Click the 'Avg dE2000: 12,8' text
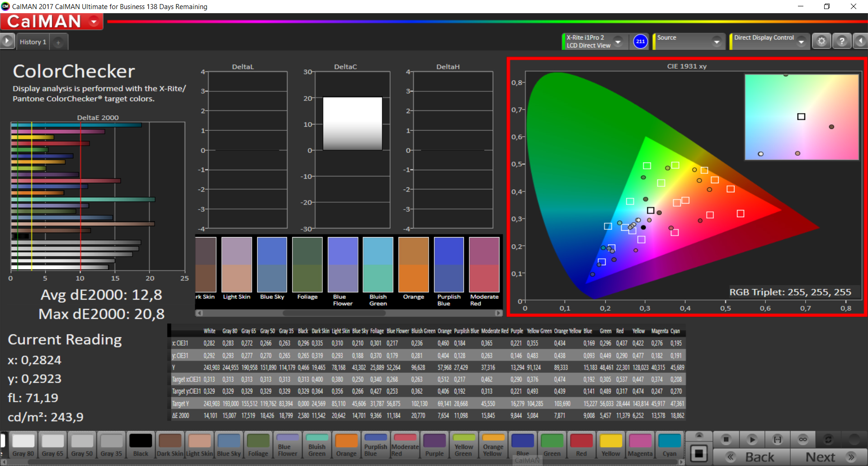 point(101,295)
